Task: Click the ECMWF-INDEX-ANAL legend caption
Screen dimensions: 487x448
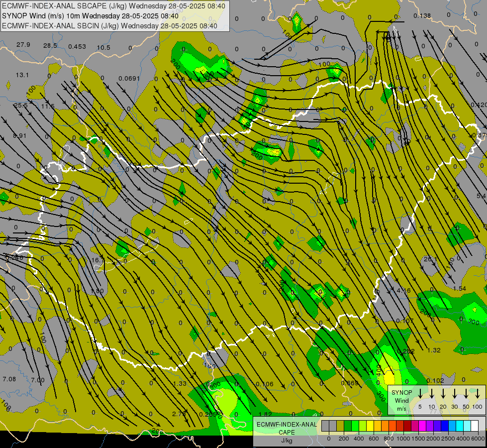Action: click(287, 425)
